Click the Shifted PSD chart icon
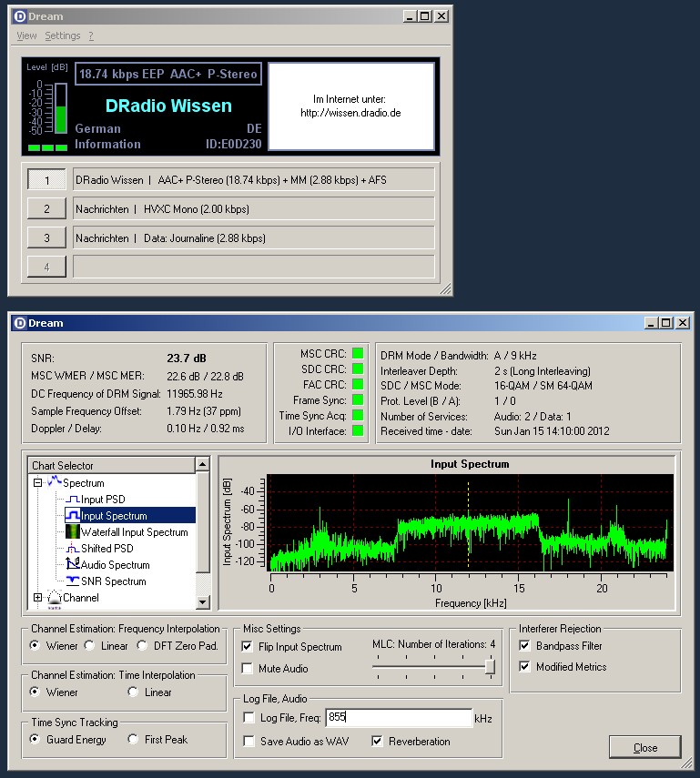Screen dimensions: 700x778 pos(72,549)
